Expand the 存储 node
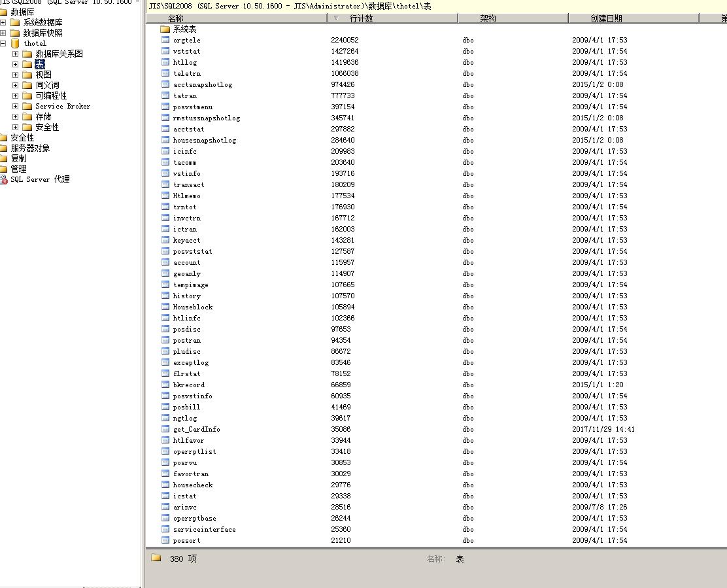This screenshot has width=727, height=588. tap(15, 117)
